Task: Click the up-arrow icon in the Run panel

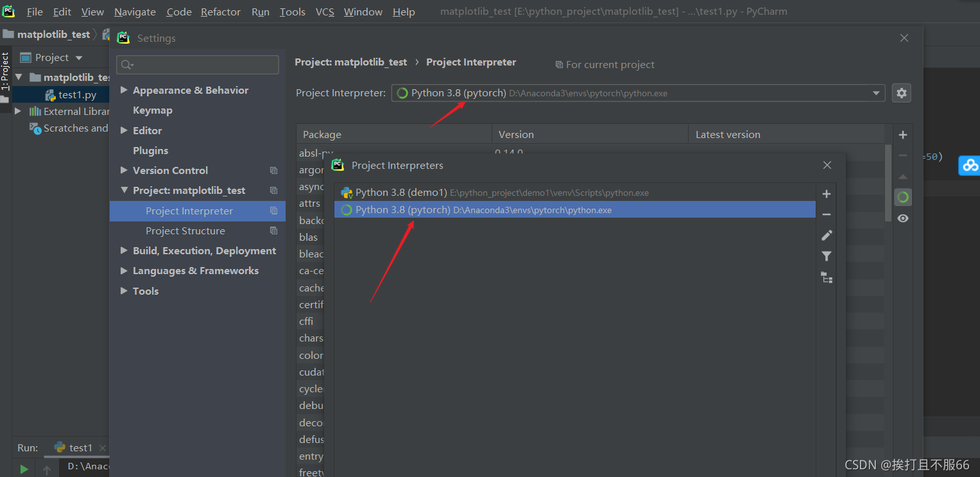Action: click(47, 470)
